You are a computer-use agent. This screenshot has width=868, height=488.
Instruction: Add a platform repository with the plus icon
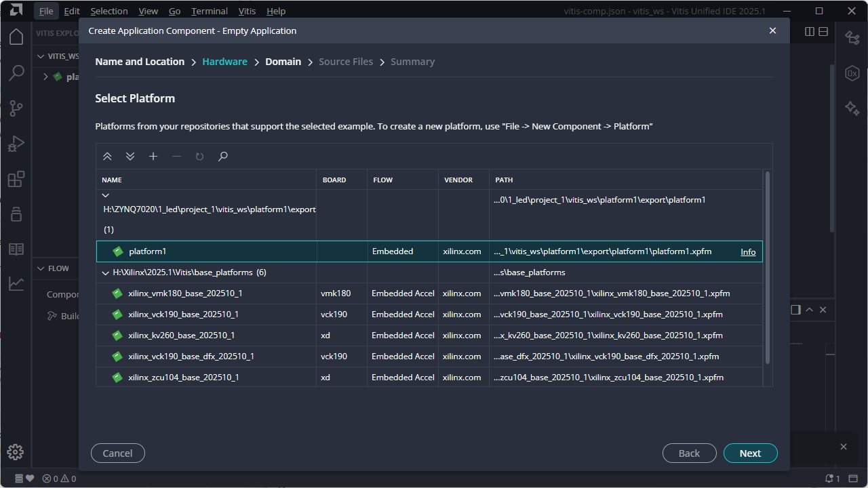coord(153,157)
